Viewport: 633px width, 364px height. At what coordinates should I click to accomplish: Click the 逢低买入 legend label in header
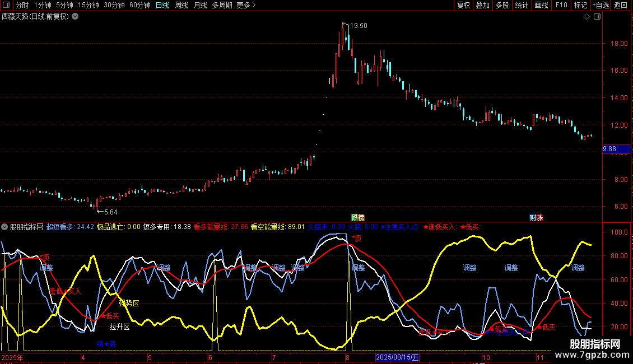[440, 227]
